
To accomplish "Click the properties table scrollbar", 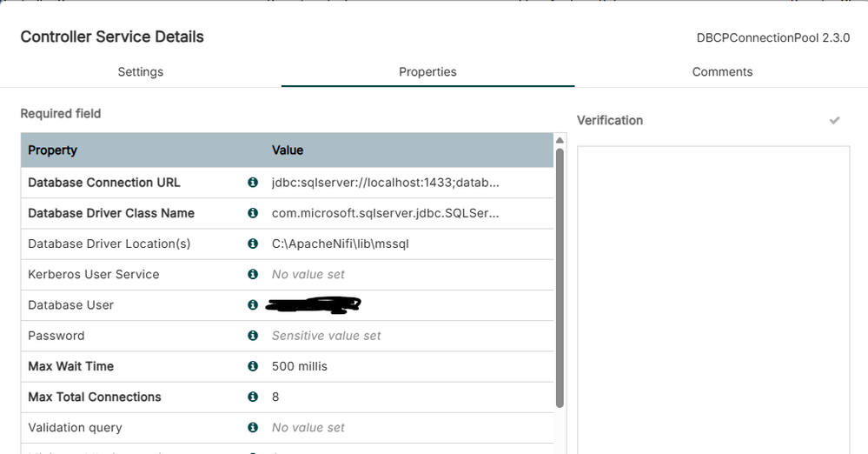I will [x=560, y=277].
